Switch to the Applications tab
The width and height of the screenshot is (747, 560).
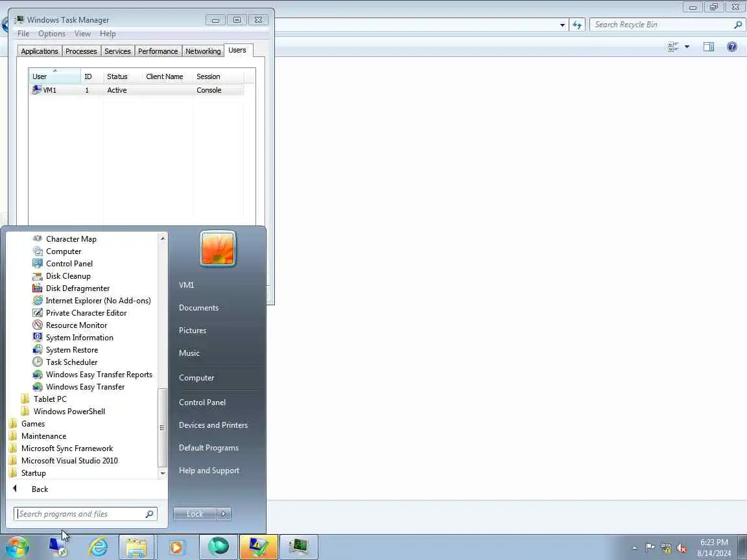click(x=40, y=51)
